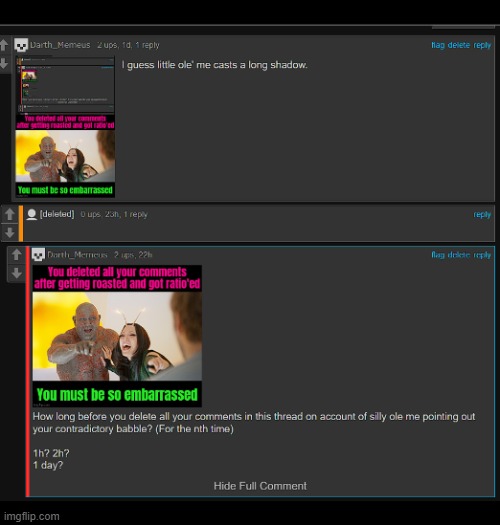
Task: Collapse comment via Hide Full Comment
Action: click(x=260, y=486)
